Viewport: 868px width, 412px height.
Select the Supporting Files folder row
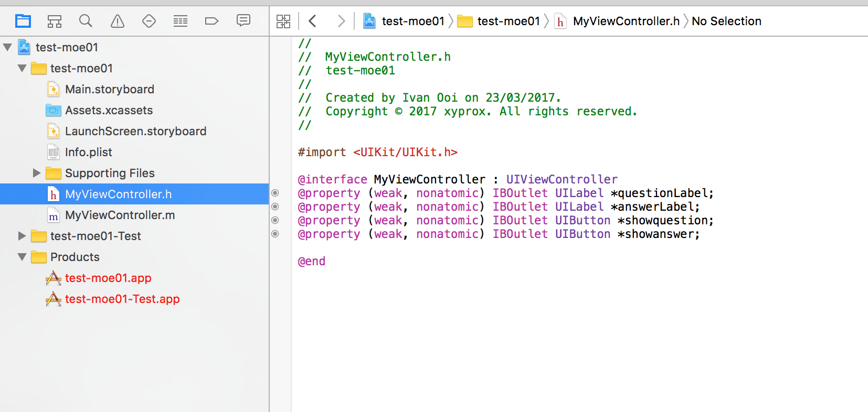134,173
